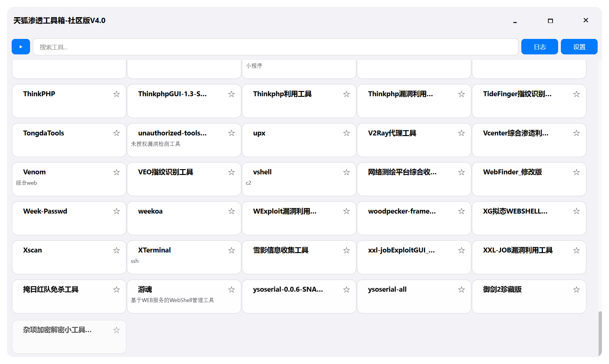609x364 pixels.
Task: Open VEO指纹识别工具
Action: coord(184,179)
